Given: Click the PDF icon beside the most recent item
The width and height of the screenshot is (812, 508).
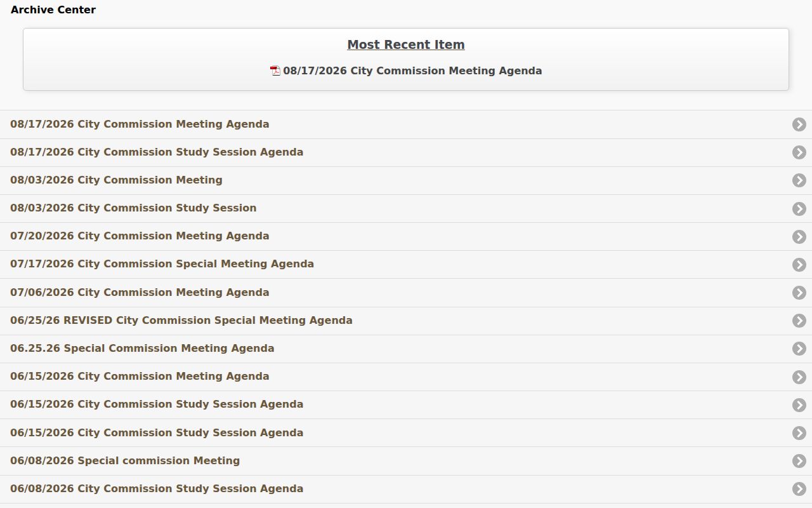Looking at the screenshot, I should click(x=275, y=70).
